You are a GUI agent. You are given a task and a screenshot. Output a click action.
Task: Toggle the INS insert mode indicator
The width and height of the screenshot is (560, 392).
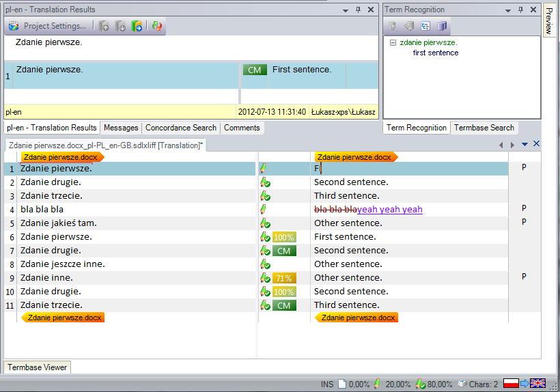click(327, 384)
